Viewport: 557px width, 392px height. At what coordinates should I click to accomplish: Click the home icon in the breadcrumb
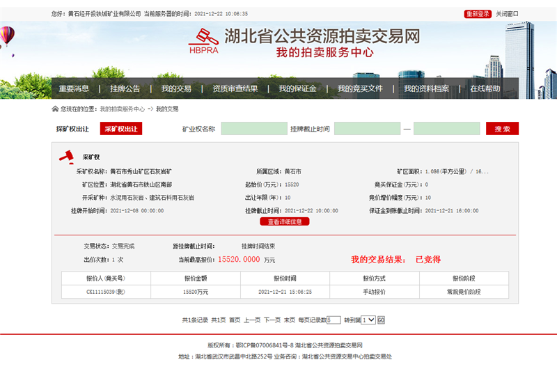(55, 109)
